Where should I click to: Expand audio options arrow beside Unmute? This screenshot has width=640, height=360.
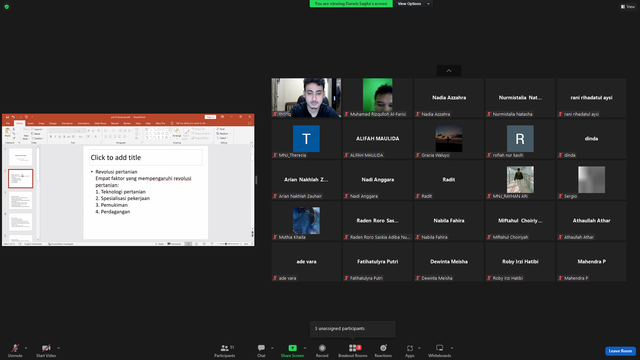click(x=26, y=348)
